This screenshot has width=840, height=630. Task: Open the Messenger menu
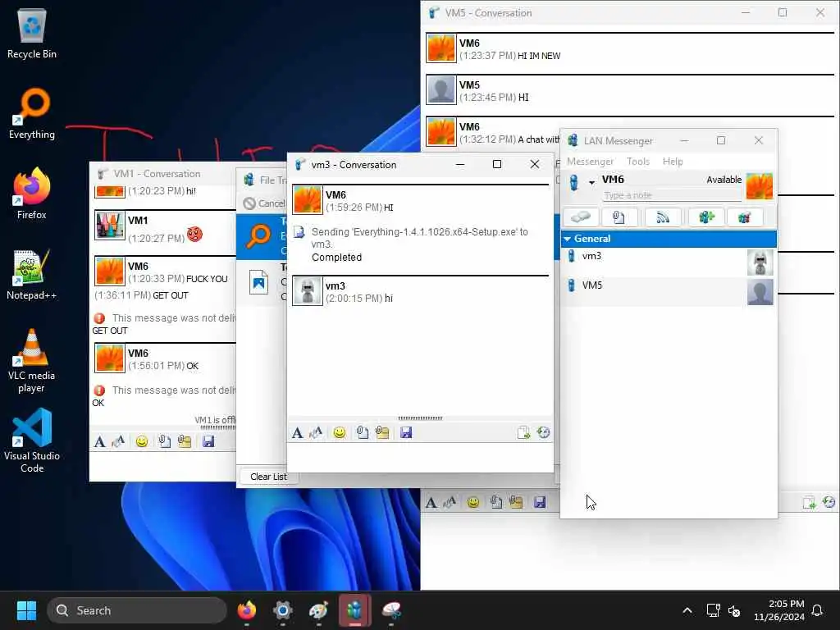[x=590, y=162]
